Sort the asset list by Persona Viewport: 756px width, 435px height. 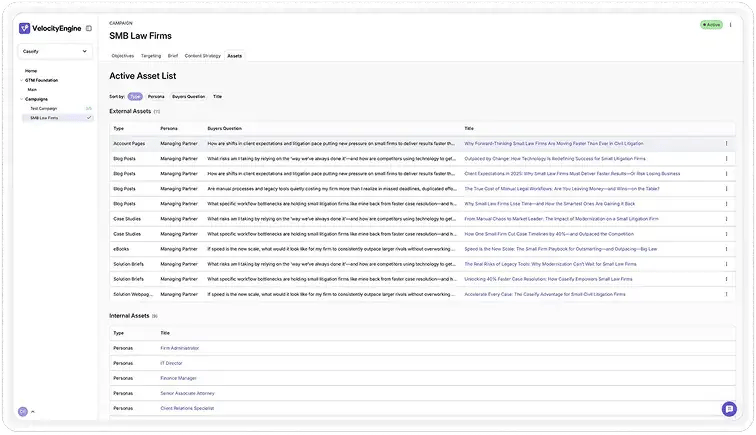pos(156,96)
